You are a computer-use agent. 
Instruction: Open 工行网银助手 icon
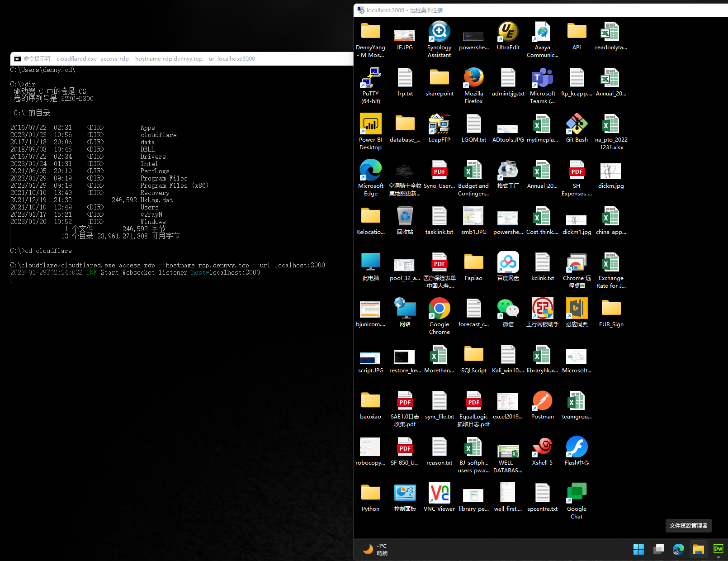542,313
